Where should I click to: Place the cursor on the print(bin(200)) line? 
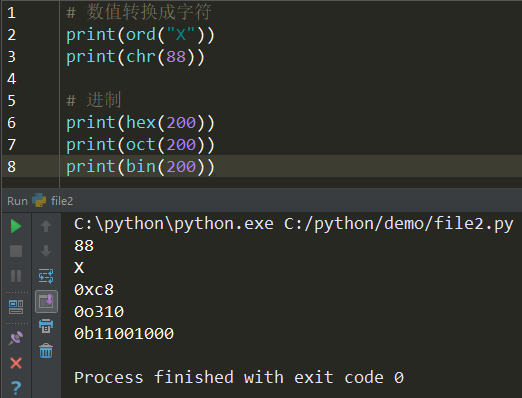(x=140, y=166)
